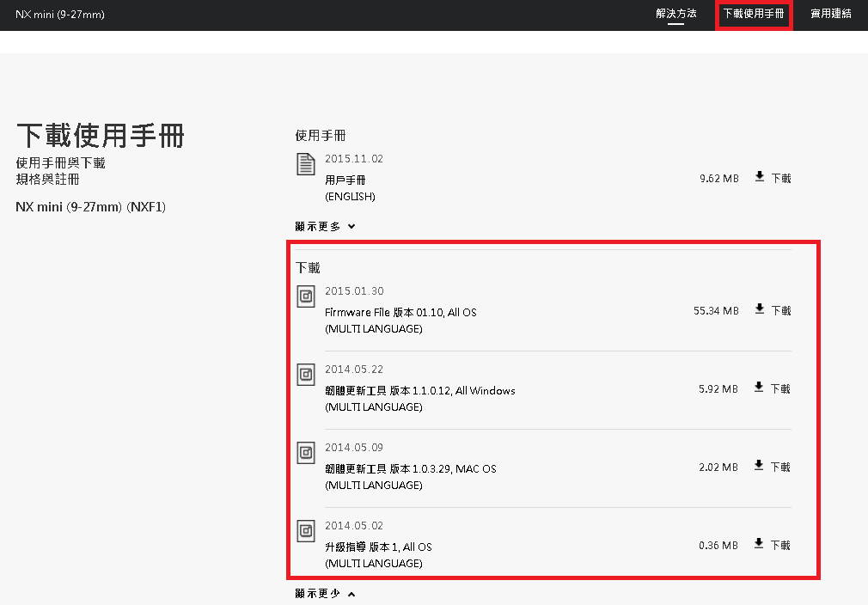Click the 2.02 MB file size

(718, 467)
